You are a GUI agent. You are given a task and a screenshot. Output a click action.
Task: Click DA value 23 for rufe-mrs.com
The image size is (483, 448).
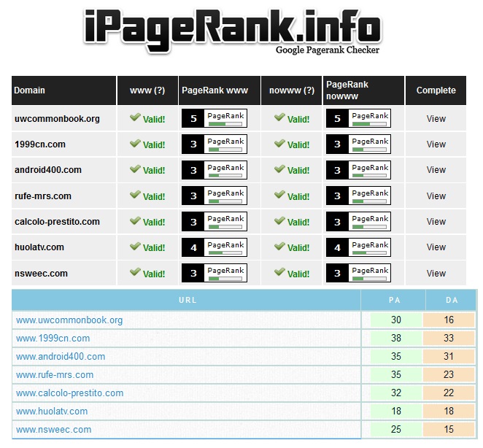pyautogui.click(x=449, y=374)
